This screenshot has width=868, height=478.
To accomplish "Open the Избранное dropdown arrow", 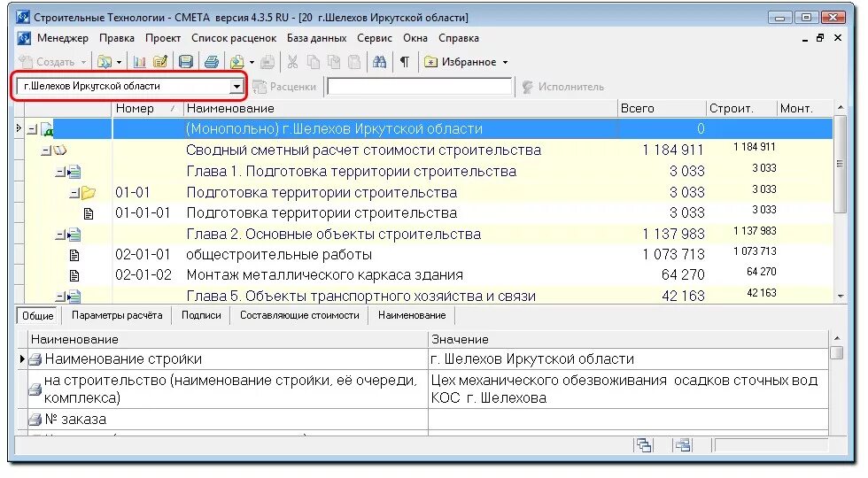I will coord(506,63).
